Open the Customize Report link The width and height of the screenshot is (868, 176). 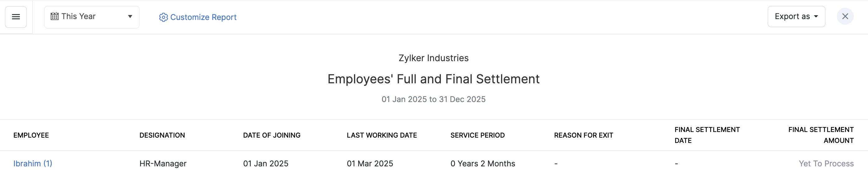pyautogui.click(x=203, y=17)
